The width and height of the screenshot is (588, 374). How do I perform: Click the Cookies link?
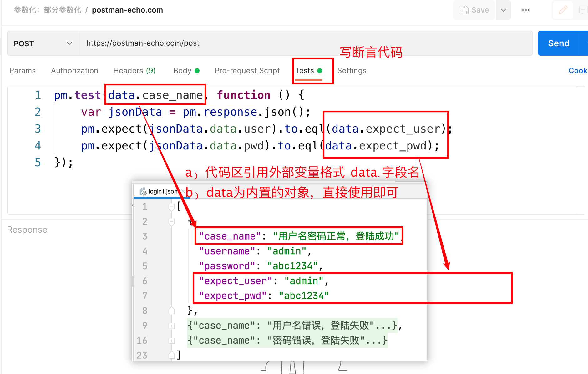coord(578,71)
